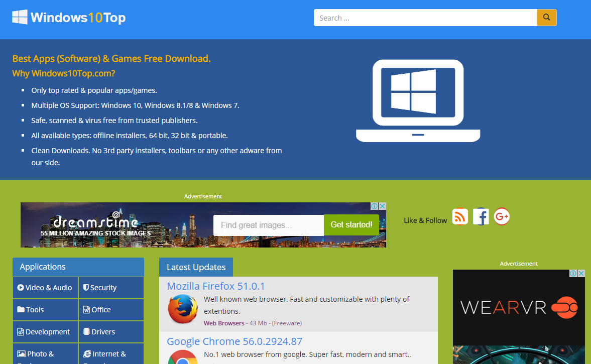Image resolution: width=591 pixels, height=364 pixels.
Task: Open the Office category
Action: (x=111, y=310)
